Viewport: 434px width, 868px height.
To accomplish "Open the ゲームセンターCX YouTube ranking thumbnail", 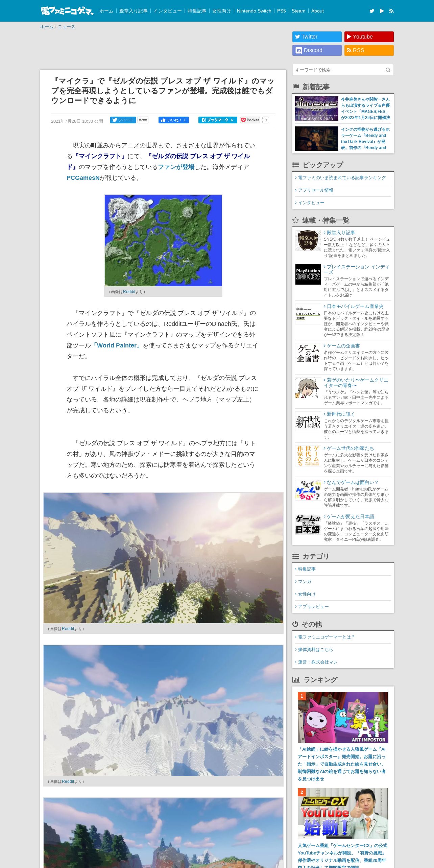I will tap(343, 814).
